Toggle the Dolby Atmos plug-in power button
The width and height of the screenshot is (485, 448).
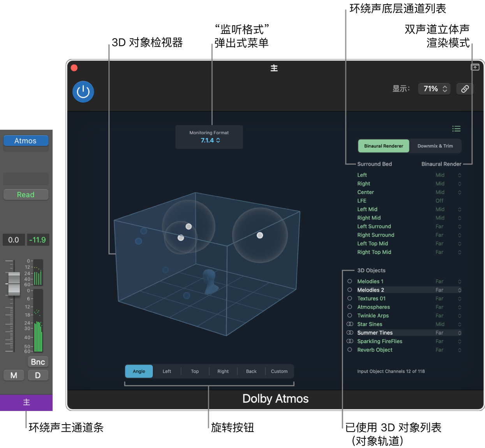pyautogui.click(x=83, y=92)
